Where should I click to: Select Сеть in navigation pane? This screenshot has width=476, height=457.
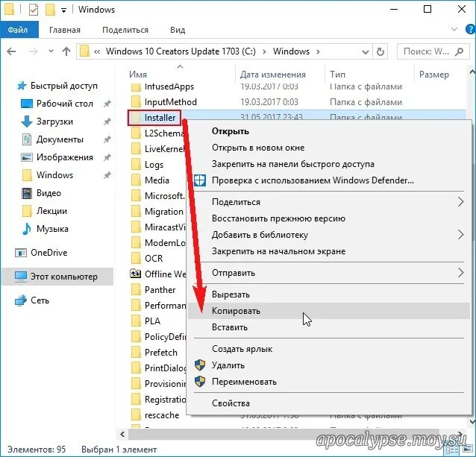click(40, 300)
